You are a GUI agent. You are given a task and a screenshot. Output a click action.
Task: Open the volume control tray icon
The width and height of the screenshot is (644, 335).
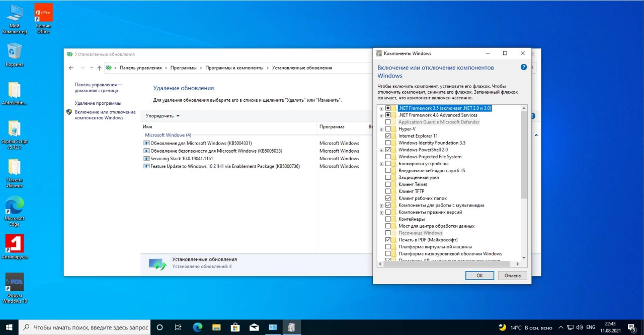[x=580, y=327]
